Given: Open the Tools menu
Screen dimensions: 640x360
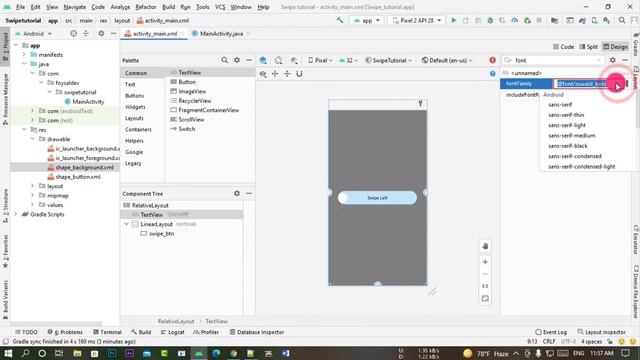Looking at the screenshot, I should click(202, 7).
